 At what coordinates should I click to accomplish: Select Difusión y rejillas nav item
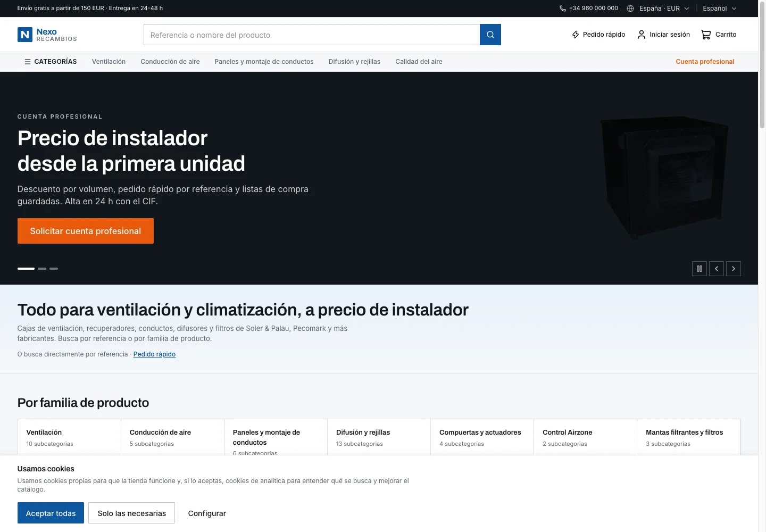tap(354, 62)
